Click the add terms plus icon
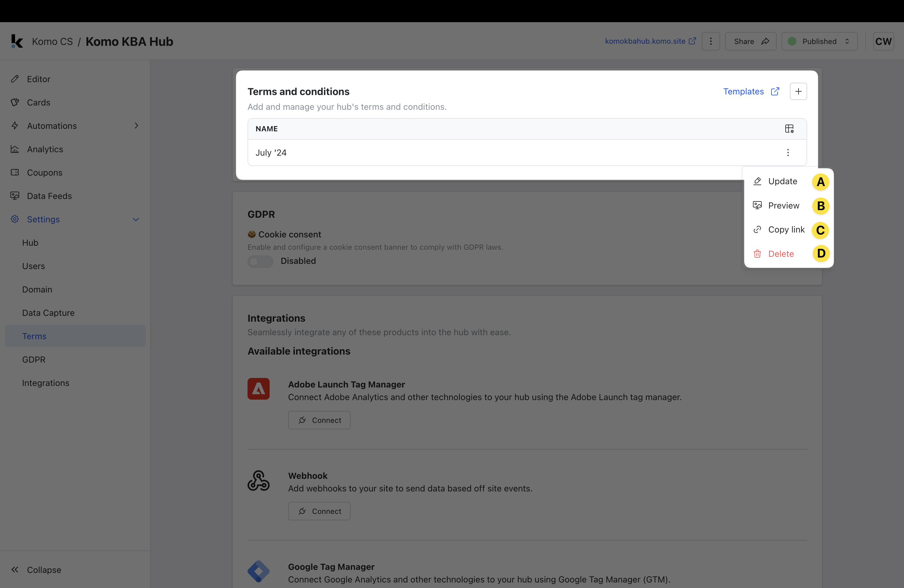The width and height of the screenshot is (904, 588). coord(798,92)
